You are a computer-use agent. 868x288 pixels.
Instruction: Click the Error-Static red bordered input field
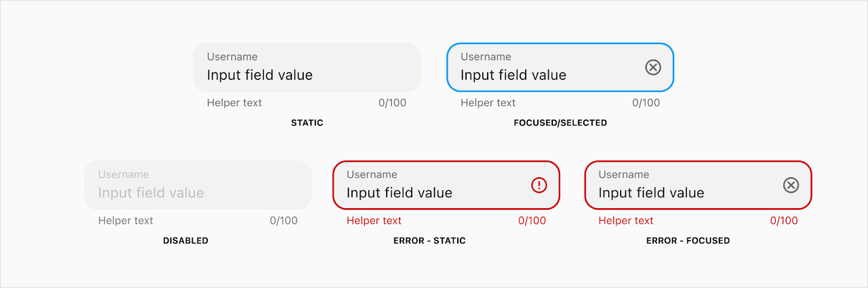point(446,185)
